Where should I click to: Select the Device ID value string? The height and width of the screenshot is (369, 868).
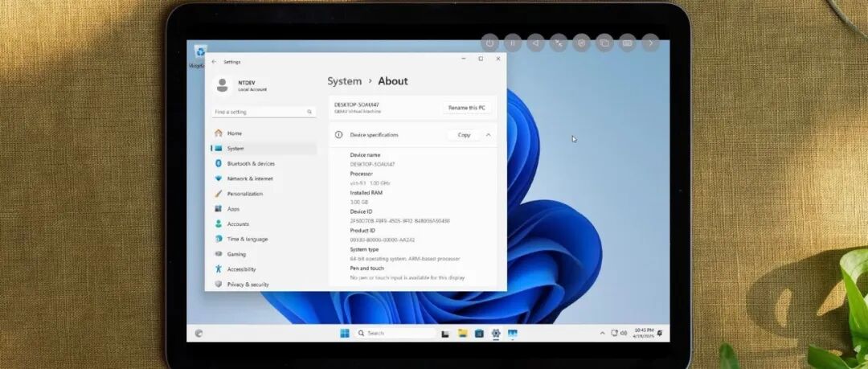click(x=399, y=221)
